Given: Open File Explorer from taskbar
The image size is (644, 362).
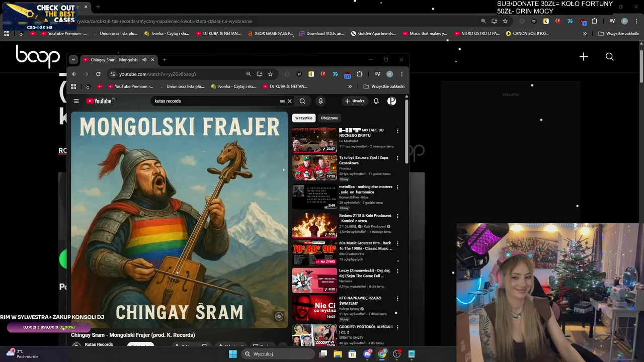Looking at the screenshot, I should (x=338, y=354).
